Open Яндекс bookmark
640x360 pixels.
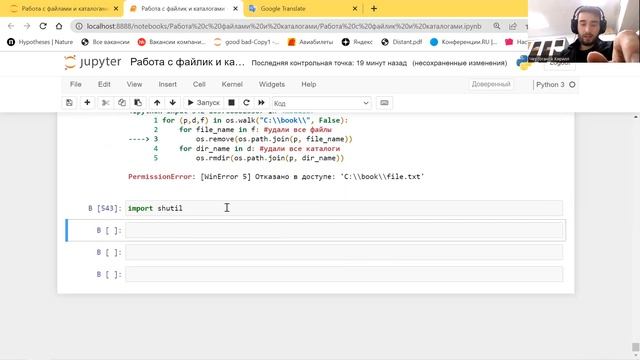[x=357, y=42]
